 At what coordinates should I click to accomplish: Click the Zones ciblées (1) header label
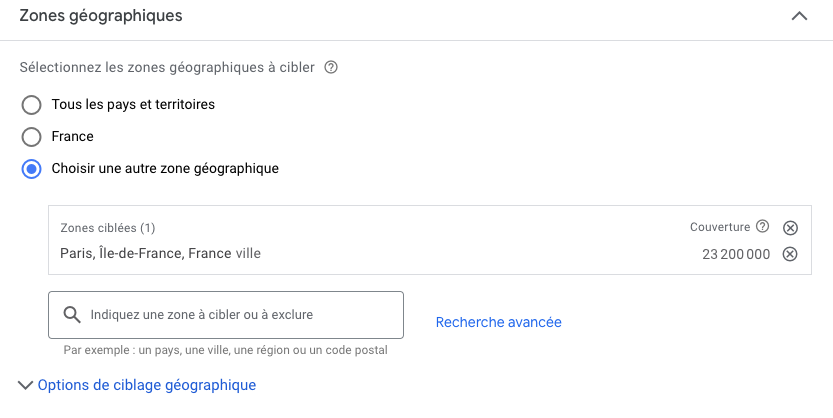108,228
